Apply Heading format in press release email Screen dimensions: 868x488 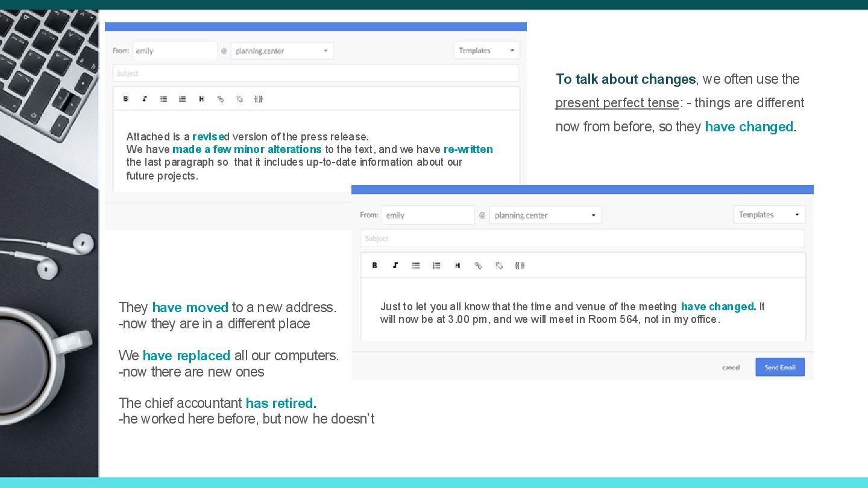[202, 99]
